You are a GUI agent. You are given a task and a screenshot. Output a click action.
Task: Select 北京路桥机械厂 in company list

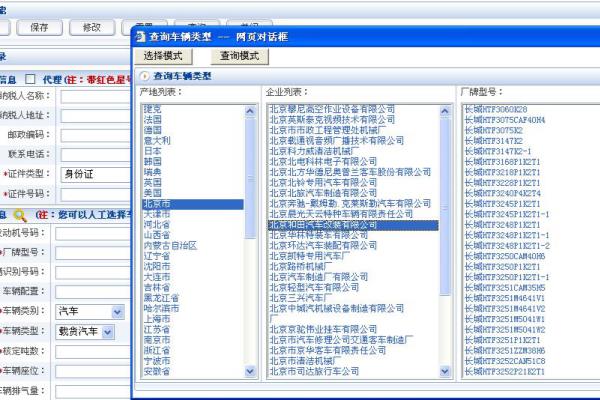(x=301, y=266)
